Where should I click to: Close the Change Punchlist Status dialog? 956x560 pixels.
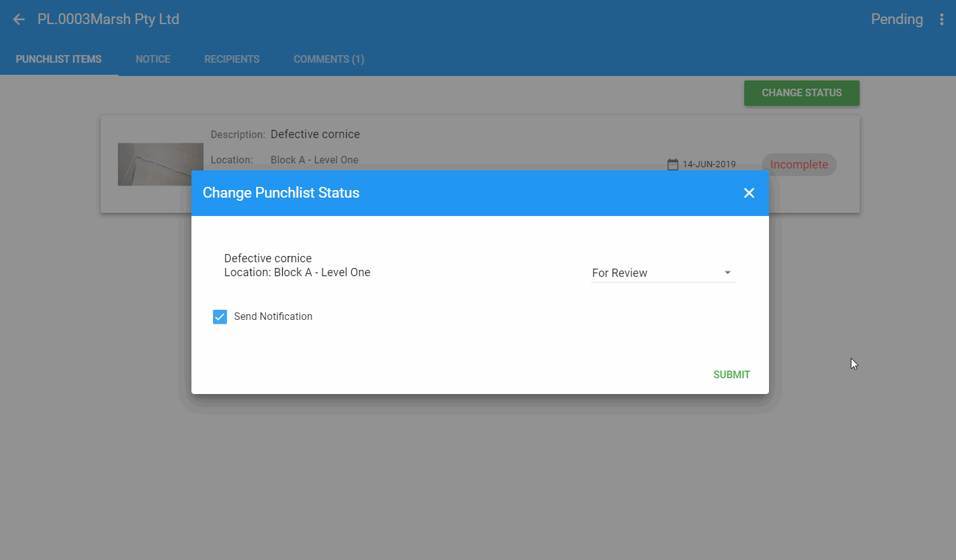(x=749, y=193)
